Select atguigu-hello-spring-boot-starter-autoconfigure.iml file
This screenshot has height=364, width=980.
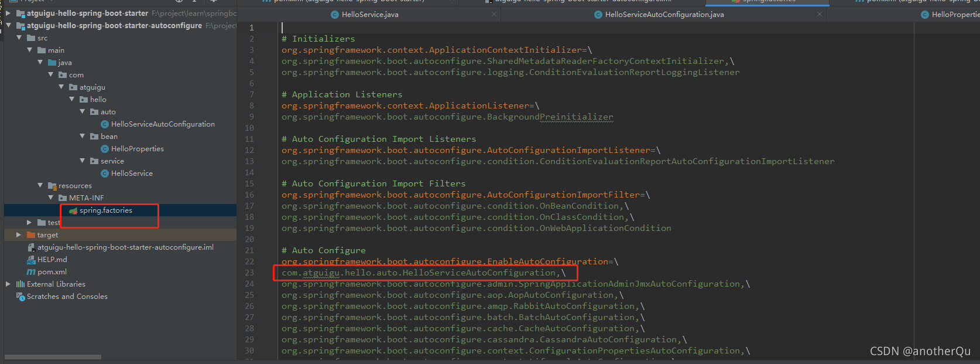125,247
